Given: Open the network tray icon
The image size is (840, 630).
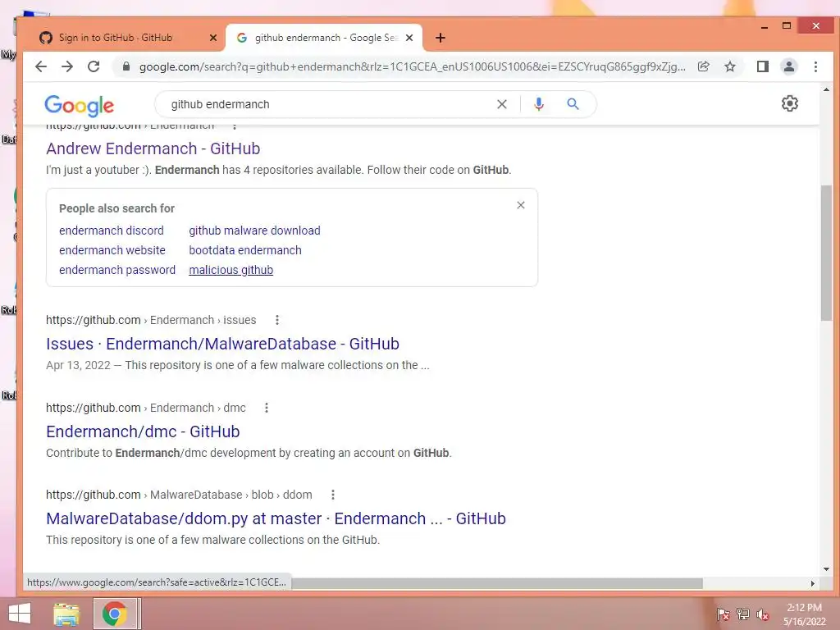Looking at the screenshot, I should (743, 614).
